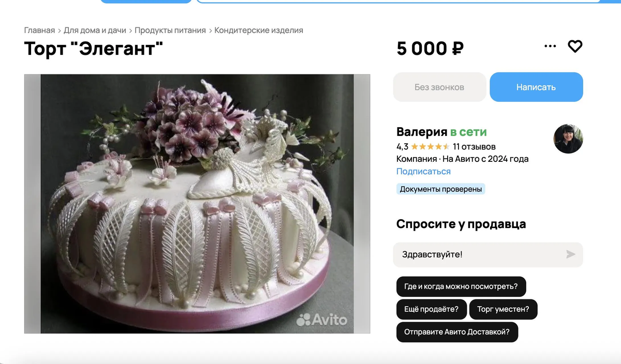
Task: Open Кондитерские изделия breadcrumb
Action: pyautogui.click(x=259, y=31)
